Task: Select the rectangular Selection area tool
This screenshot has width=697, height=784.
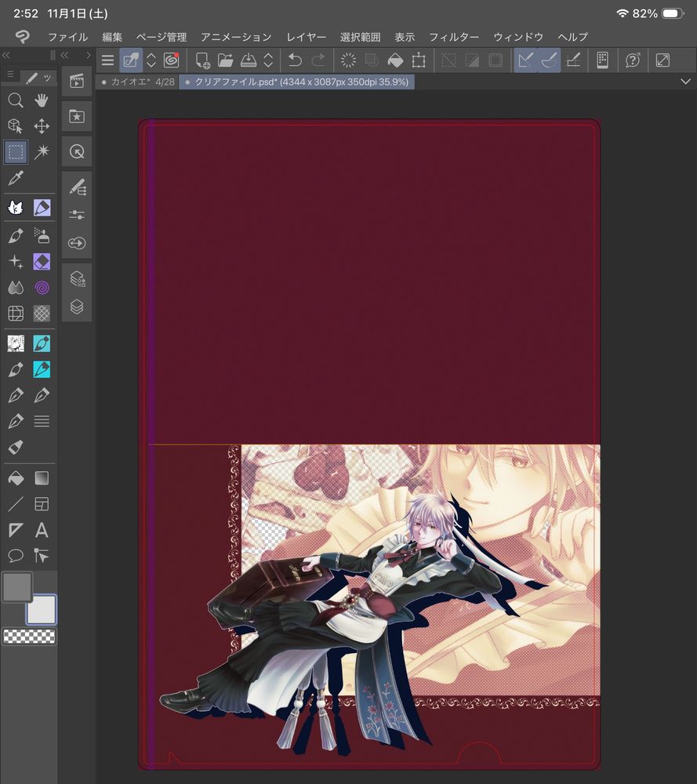Action: [x=16, y=152]
